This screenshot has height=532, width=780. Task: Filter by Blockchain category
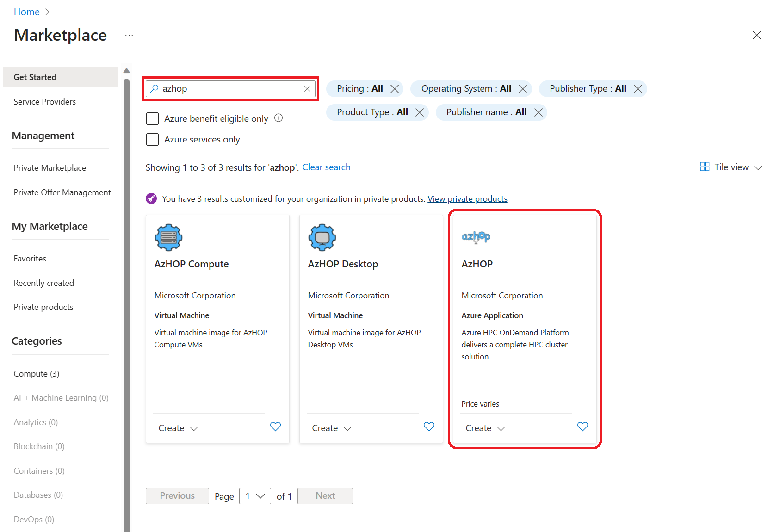click(x=39, y=446)
